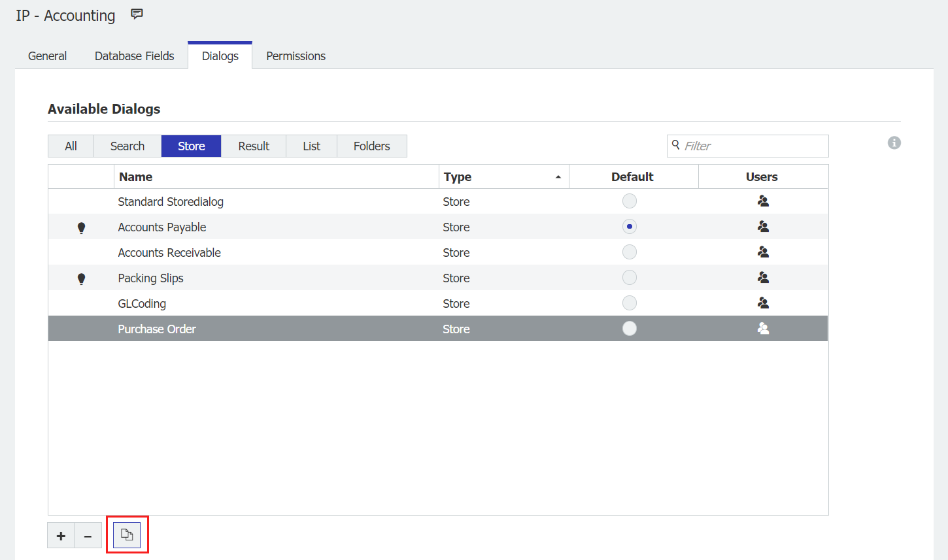The image size is (948, 560).
Task: Select the Accounts Receivable row
Action: click(x=262, y=253)
